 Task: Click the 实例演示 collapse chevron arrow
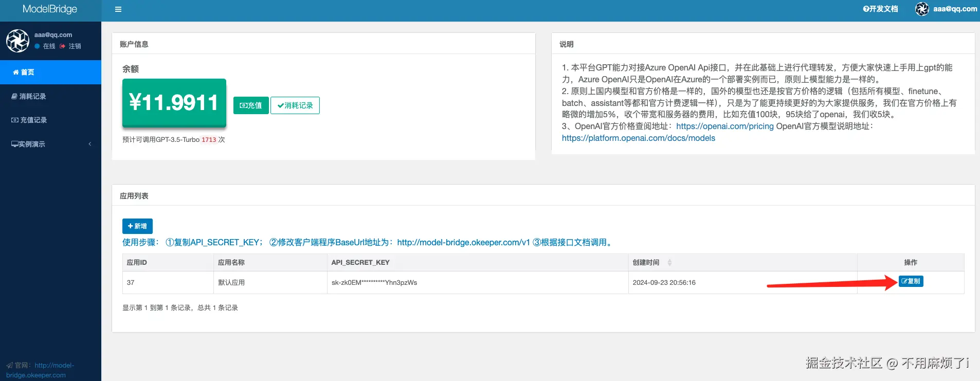point(90,144)
